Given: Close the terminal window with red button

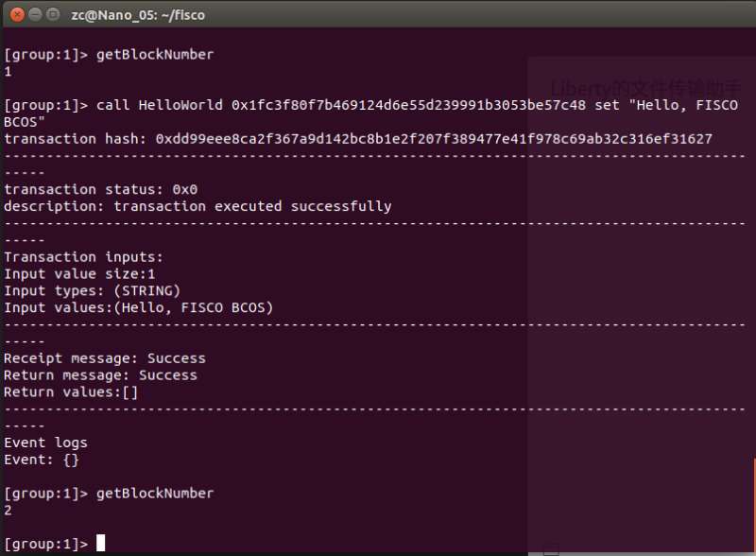Looking at the screenshot, I should 17,15.
